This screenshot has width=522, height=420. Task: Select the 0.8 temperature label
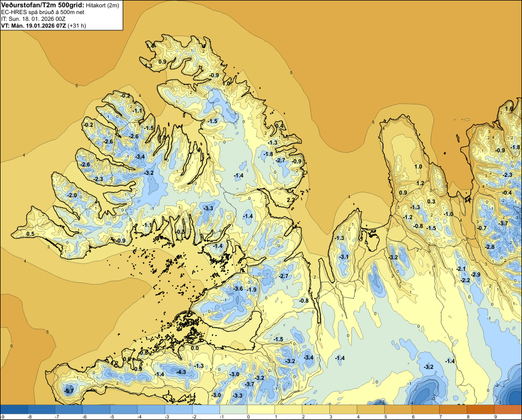point(144,353)
